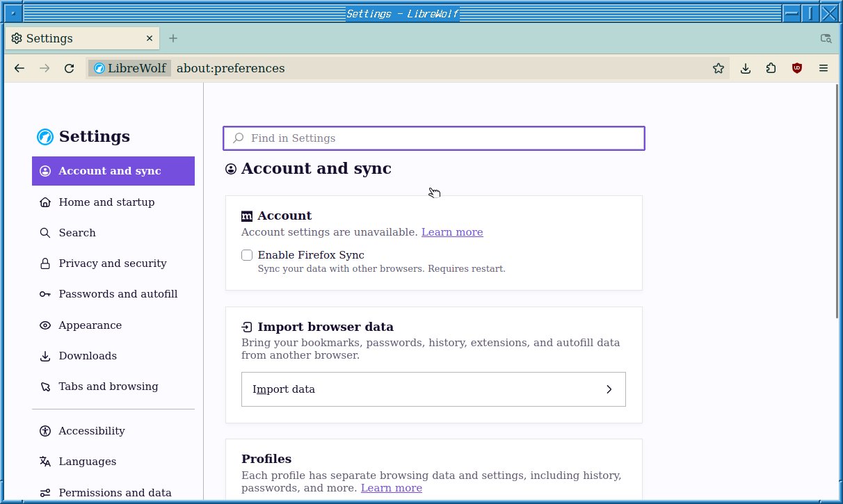Viewport: 843px width, 504px height.
Task: Open the Downloads settings category
Action: click(x=113, y=356)
